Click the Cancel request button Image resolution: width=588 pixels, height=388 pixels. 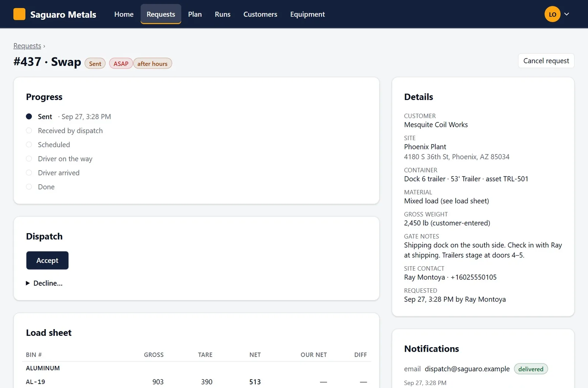click(546, 61)
